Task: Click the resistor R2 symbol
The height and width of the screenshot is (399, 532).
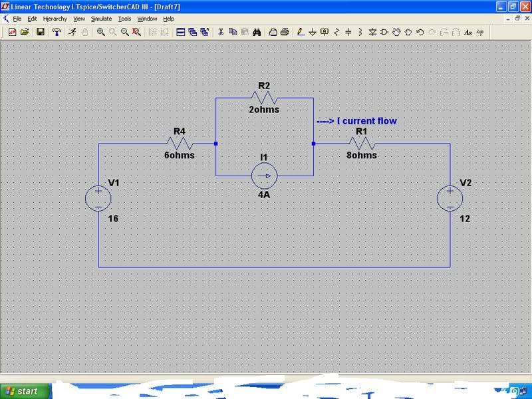Action: coord(264,98)
